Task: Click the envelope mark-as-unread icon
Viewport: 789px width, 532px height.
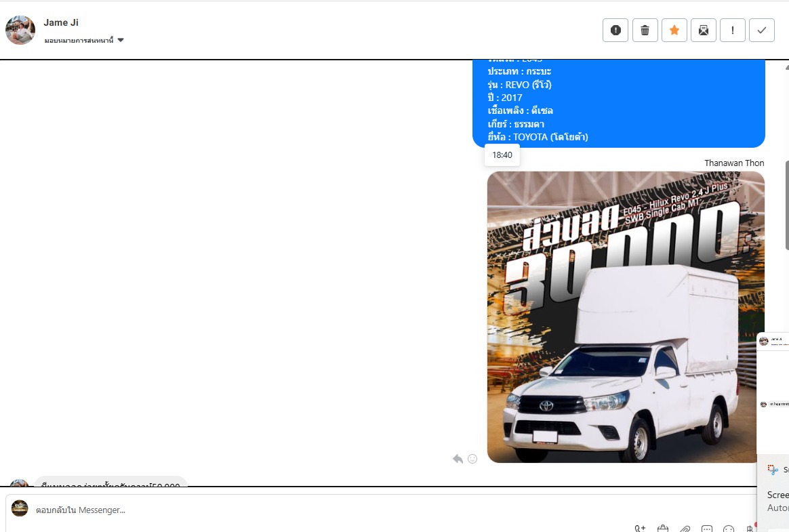Action: tap(704, 30)
